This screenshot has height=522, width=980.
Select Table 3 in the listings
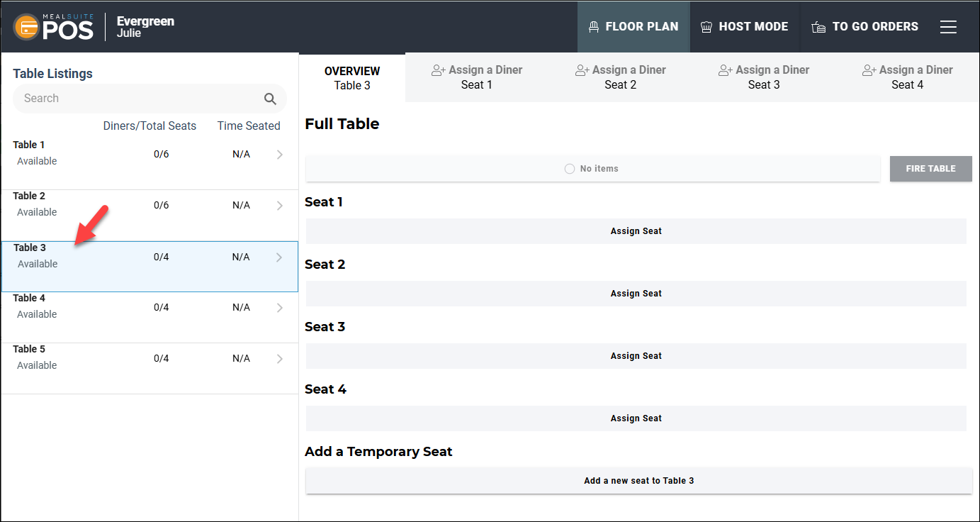[x=150, y=267]
